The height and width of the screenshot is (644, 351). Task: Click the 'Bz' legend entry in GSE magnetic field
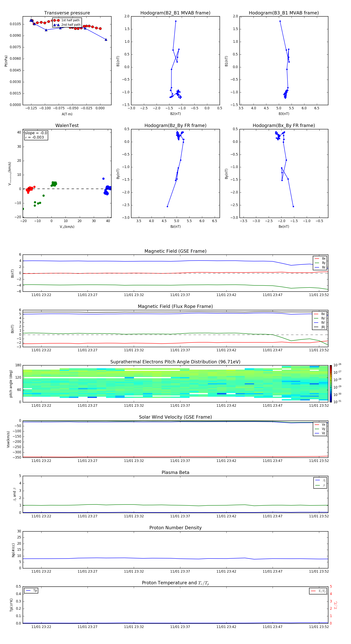pos(320,267)
